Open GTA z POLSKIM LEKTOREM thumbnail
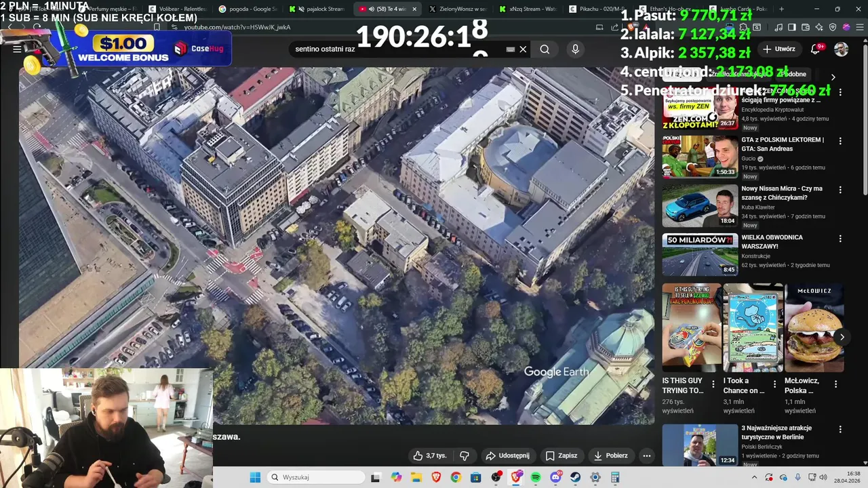The image size is (868, 488). pos(700,157)
